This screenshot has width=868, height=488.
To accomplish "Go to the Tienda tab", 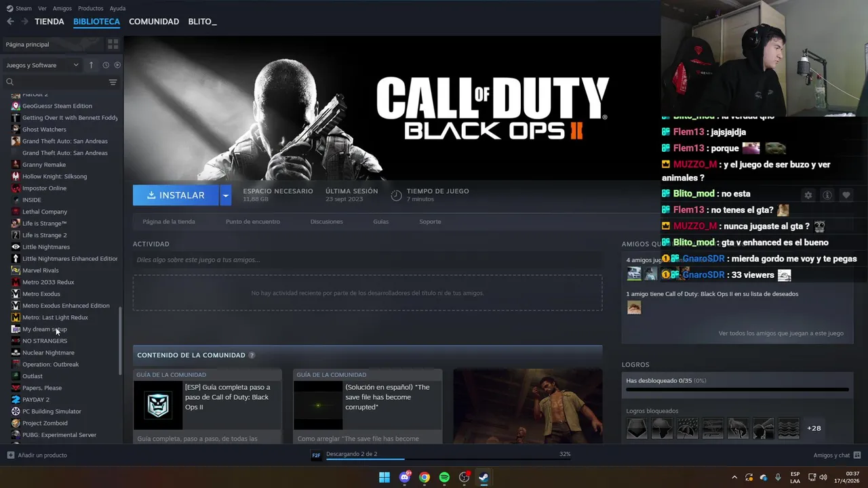I will click(x=50, y=22).
